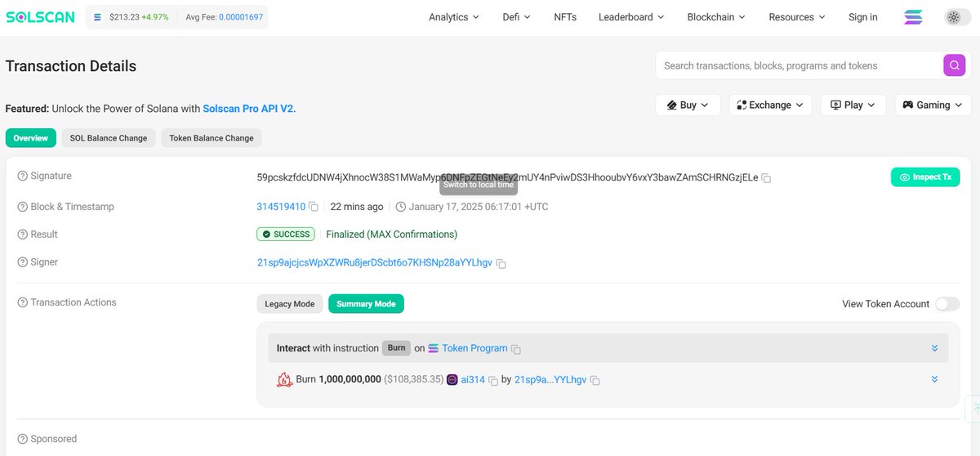Copy the signer address

[x=501, y=263]
